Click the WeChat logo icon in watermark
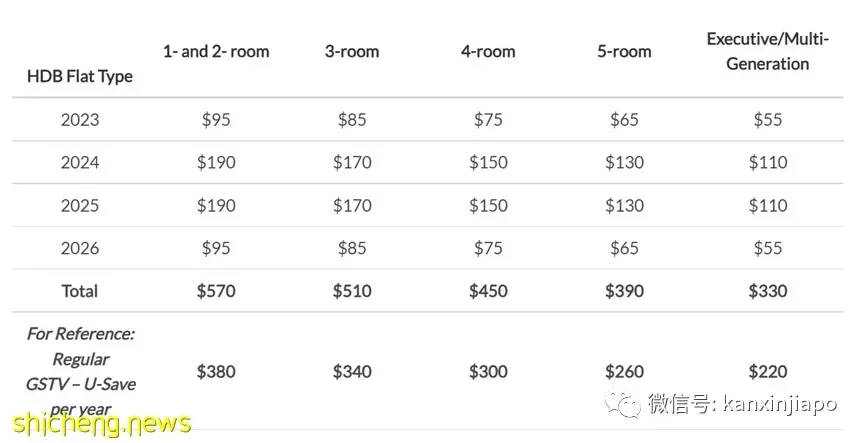 click(x=623, y=403)
